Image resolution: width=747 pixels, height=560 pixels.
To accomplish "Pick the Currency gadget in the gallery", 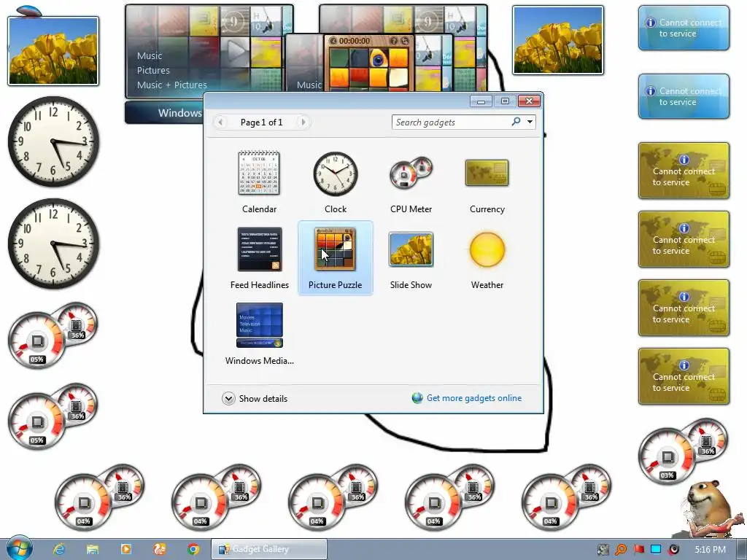I will coord(487,182).
